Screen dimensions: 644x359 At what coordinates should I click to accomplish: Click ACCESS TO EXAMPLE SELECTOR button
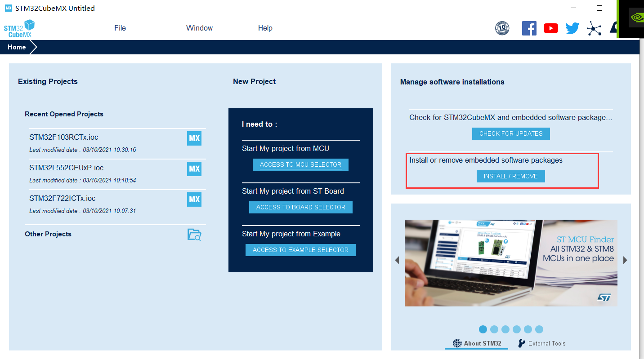pos(300,250)
